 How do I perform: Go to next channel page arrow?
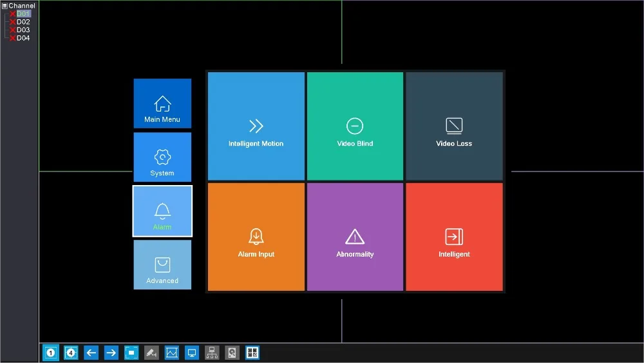[x=111, y=353]
